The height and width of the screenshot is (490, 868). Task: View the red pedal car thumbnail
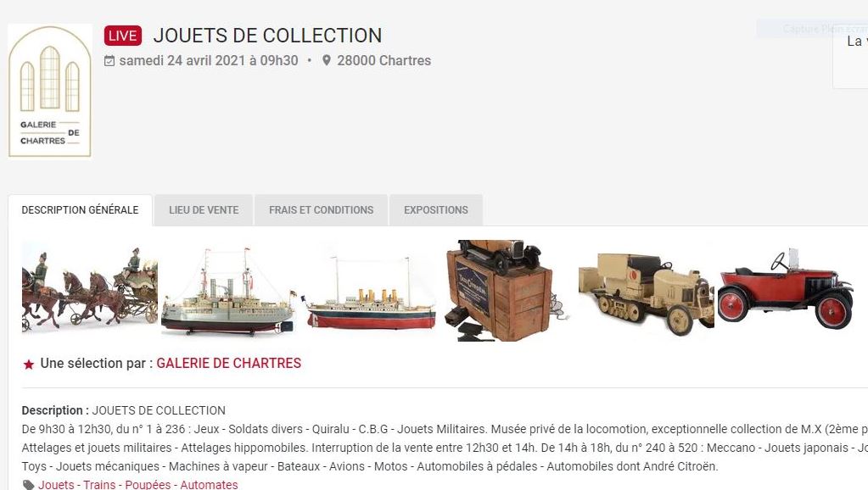tap(786, 289)
